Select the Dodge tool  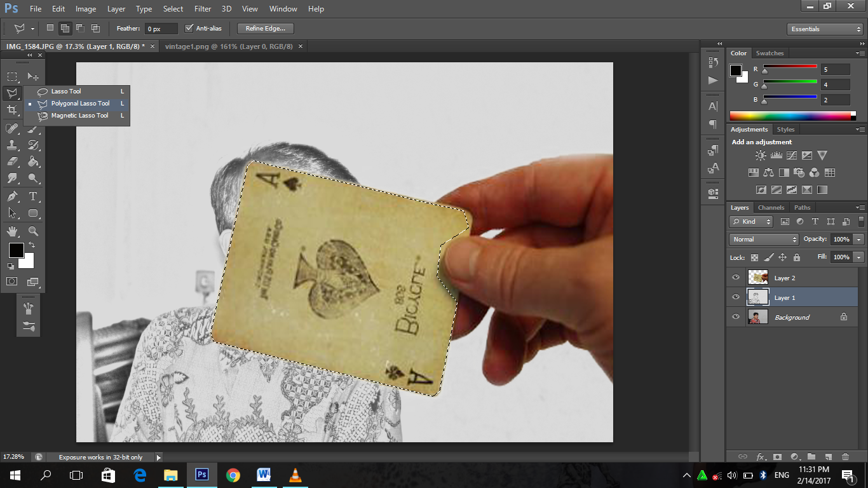33,179
